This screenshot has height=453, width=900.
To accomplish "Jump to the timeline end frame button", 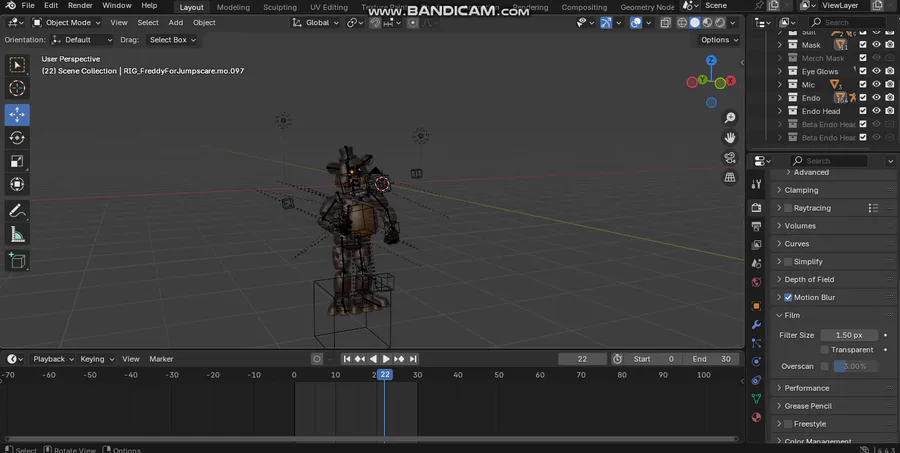I will 413,359.
